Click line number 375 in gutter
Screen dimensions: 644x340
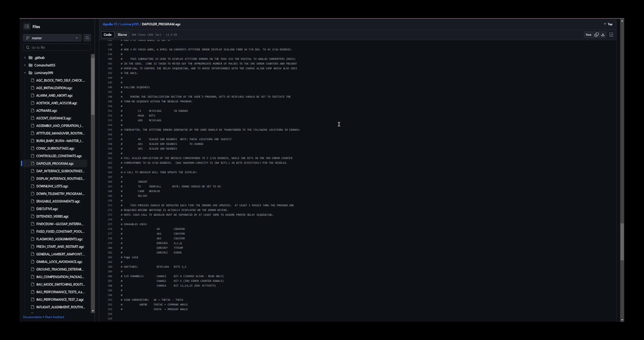point(110,224)
